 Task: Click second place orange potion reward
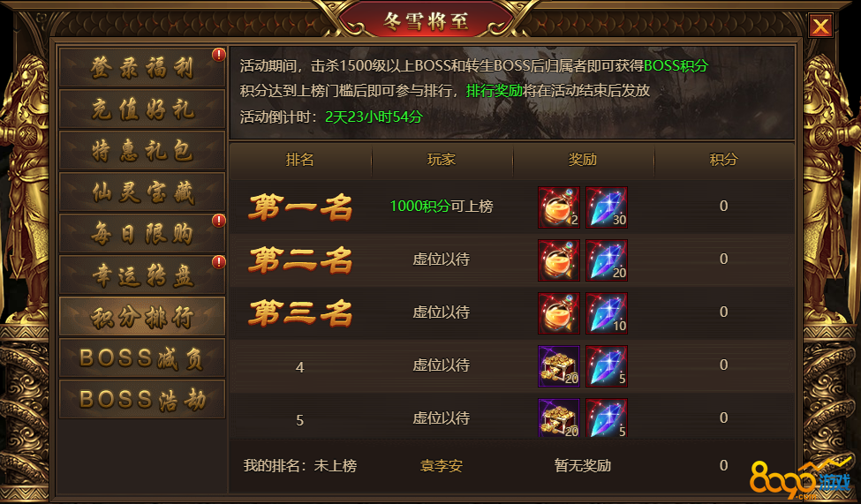[558, 260]
